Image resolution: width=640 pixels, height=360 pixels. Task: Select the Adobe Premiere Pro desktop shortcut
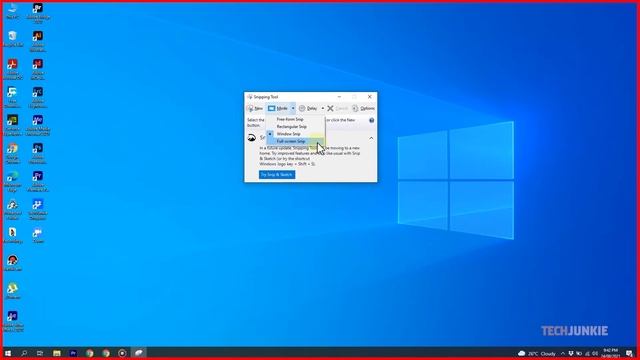38,182
